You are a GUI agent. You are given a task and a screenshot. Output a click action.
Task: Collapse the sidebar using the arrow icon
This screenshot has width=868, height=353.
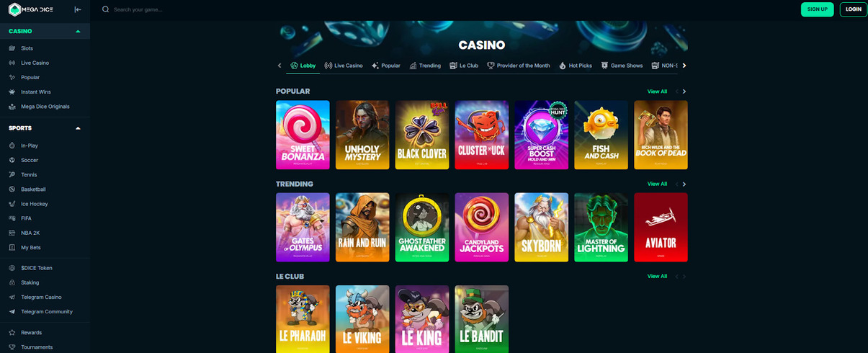coord(78,9)
